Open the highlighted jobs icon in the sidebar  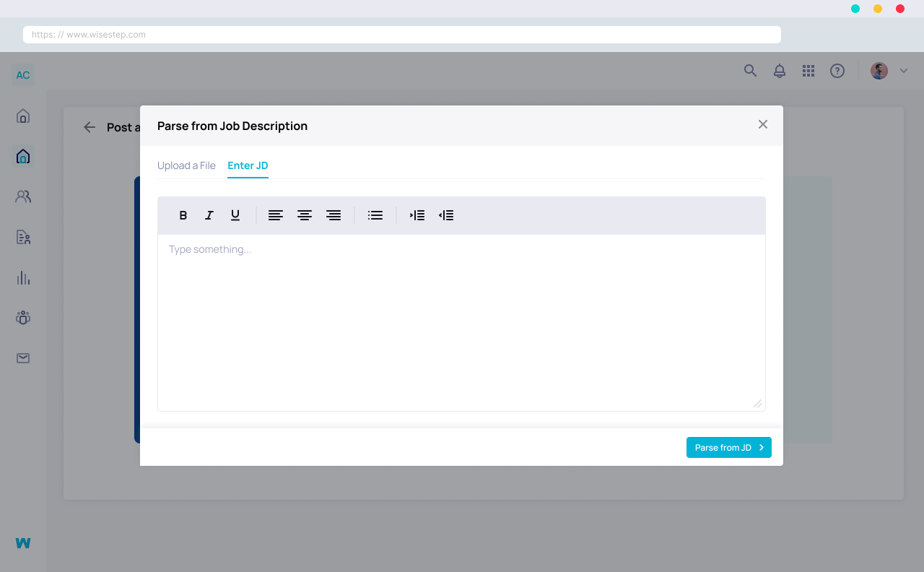pos(23,156)
